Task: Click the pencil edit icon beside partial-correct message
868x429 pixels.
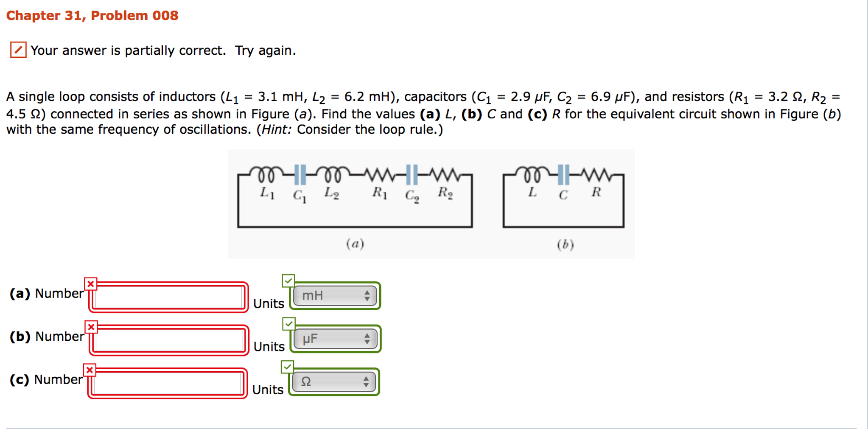Action: click(20, 50)
